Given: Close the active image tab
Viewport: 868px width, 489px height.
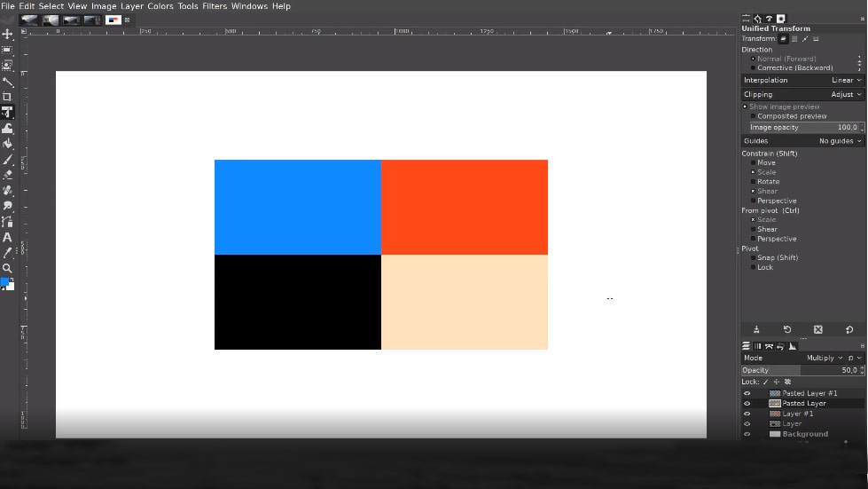Looking at the screenshot, I should 128,20.
